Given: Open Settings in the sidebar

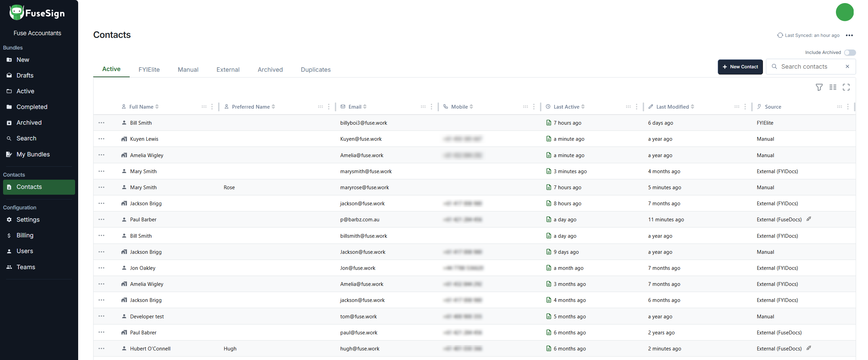Looking at the screenshot, I should [x=28, y=220].
